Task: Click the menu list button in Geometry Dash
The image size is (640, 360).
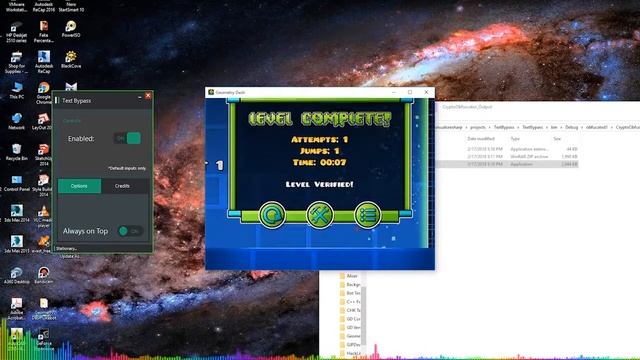Action: click(367, 215)
